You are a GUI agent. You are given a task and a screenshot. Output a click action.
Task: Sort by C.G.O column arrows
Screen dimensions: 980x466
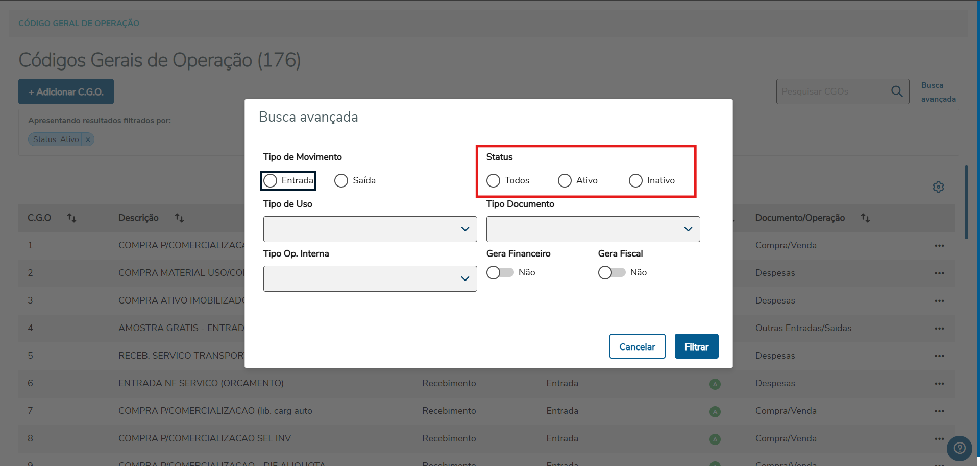click(x=71, y=218)
